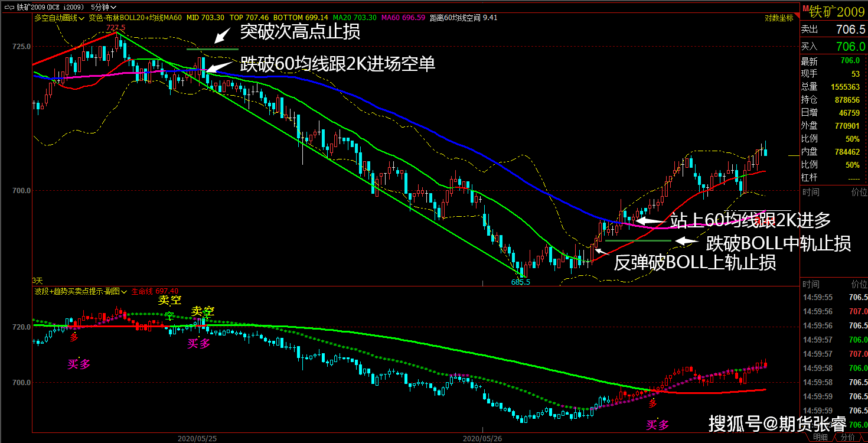Expand the 多空自动画线 indicator dropdown
This screenshot has height=443, width=868.
tap(60, 18)
